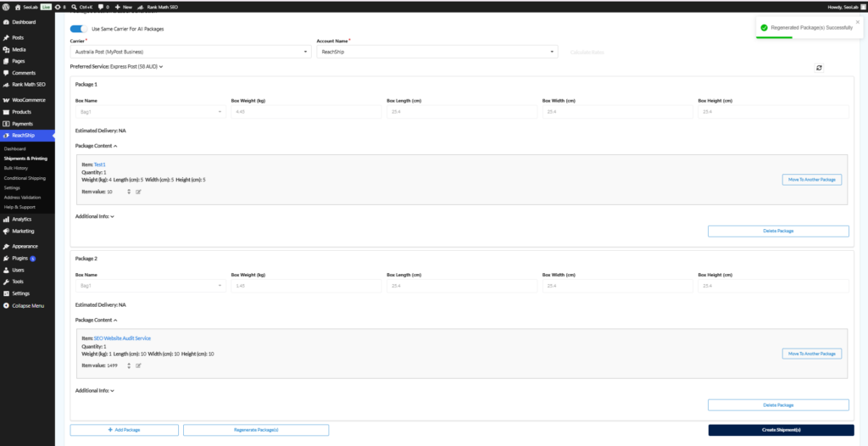
Task: Click Calculate Rates button
Action: point(587,52)
